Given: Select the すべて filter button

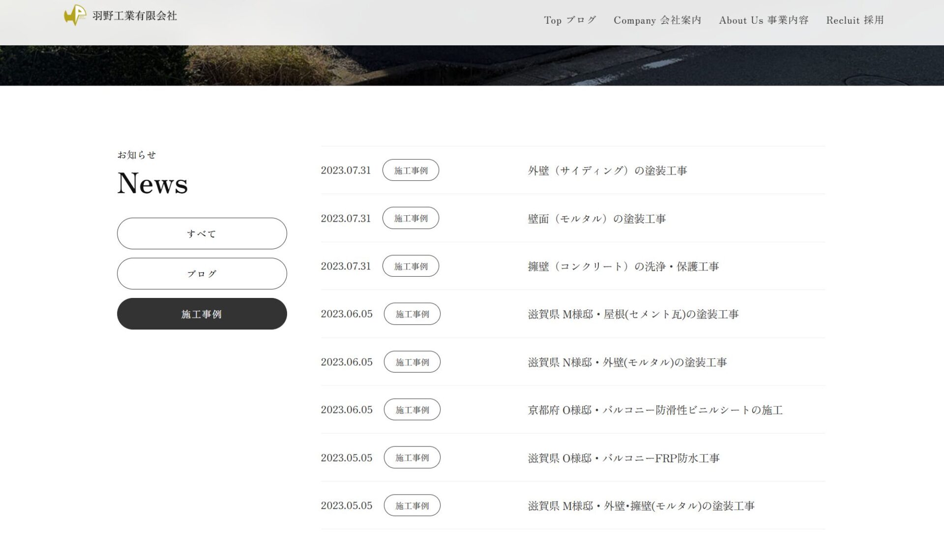Looking at the screenshot, I should point(202,234).
